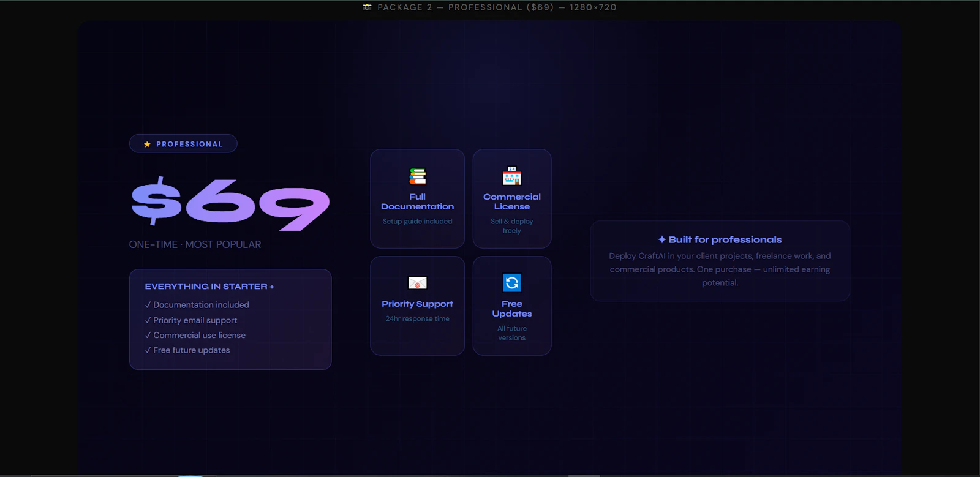Select the Priority Support card title
Viewport: 980px width, 477px height.
pos(418,304)
